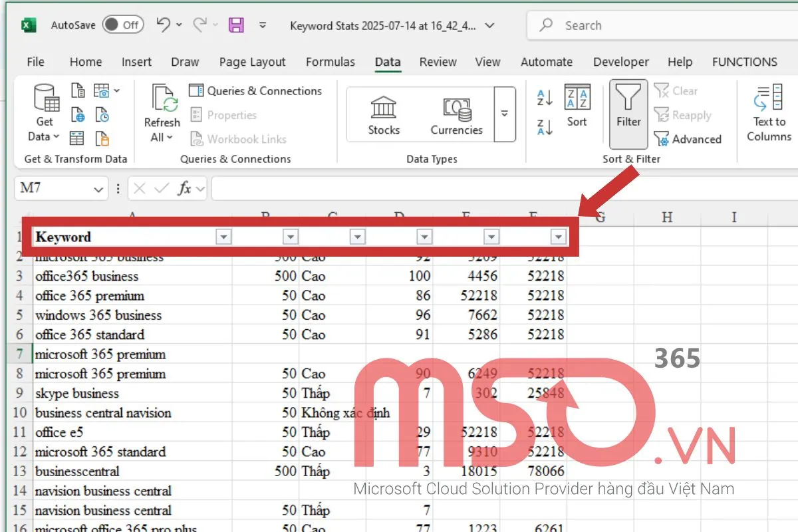Click the Undo arrow
This screenshot has width=798, height=532.
[164, 25]
